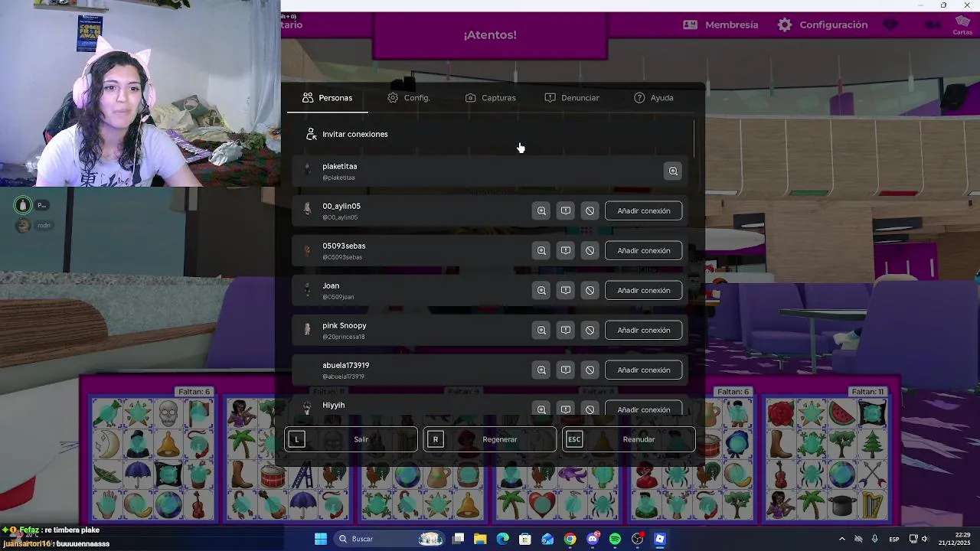Block user 05093sebas

click(x=590, y=250)
